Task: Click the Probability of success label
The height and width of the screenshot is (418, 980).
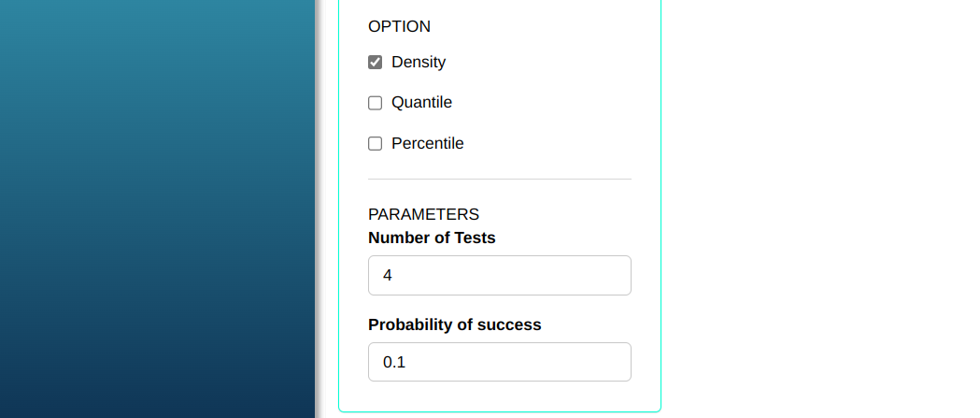Action: [455, 325]
